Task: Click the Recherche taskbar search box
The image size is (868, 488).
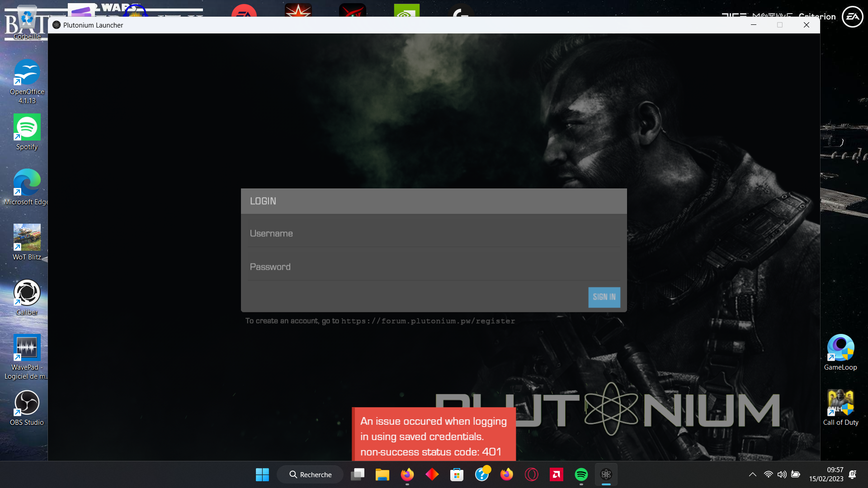Action: (x=311, y=474)
